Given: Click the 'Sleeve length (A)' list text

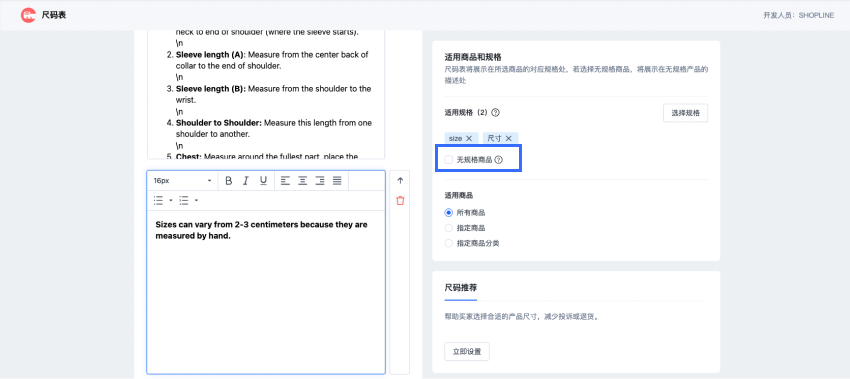Looking at the screenshot, I should pos(211,54).
